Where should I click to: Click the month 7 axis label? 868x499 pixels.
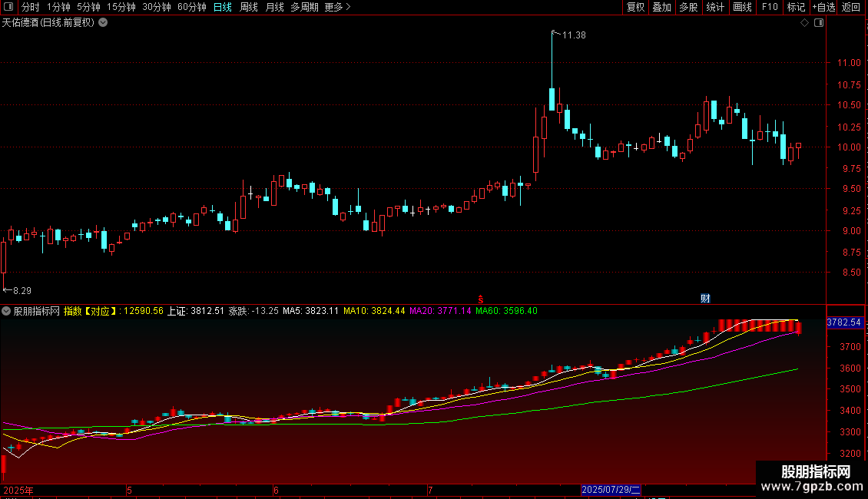click(x=430, y=490)
